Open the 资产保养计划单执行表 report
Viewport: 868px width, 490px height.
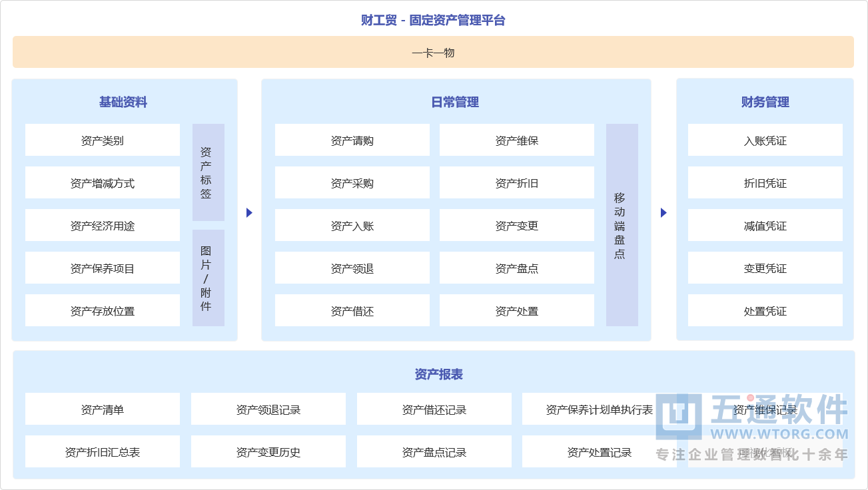600,409
